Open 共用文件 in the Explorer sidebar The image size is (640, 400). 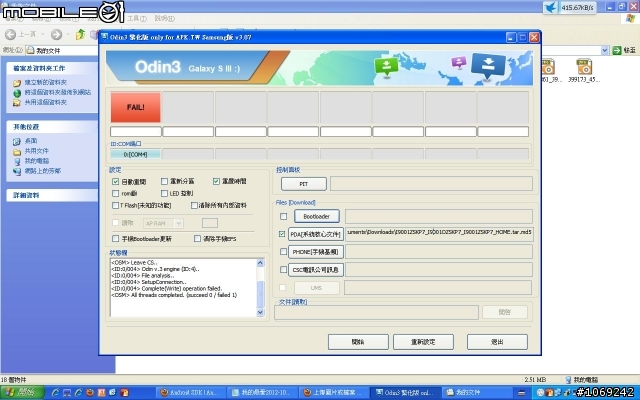coord(36,151)
